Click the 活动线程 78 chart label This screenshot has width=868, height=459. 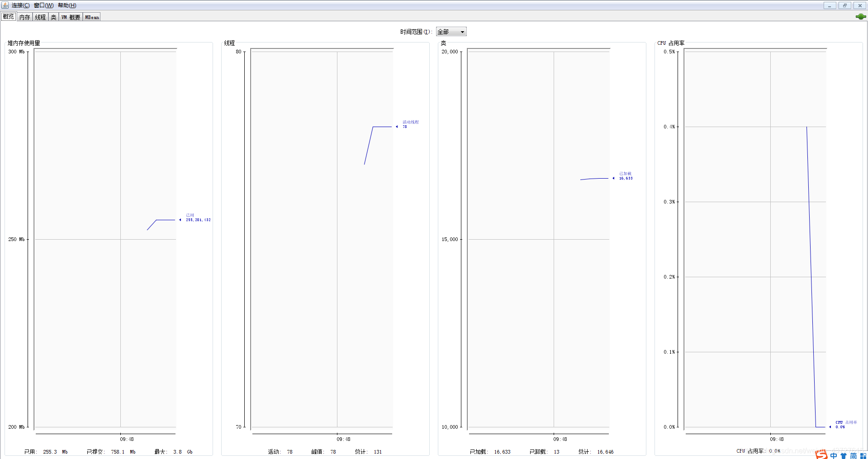pos(411,124)
